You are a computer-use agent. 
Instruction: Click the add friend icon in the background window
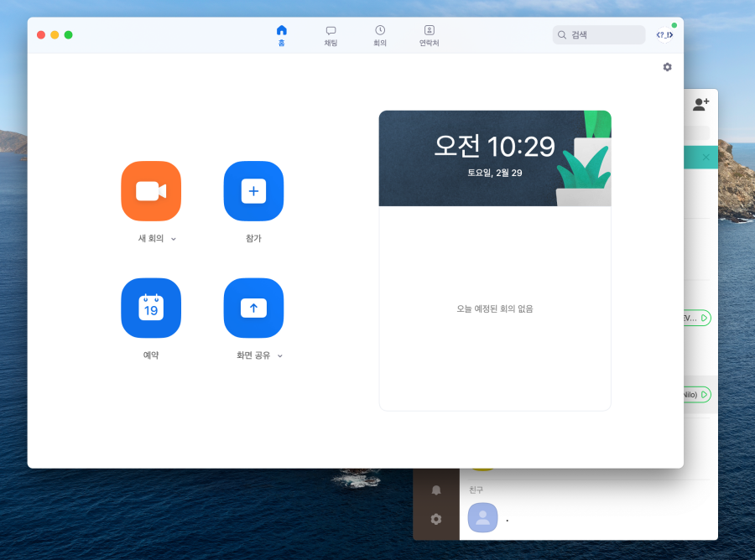(x=701, y=104)
